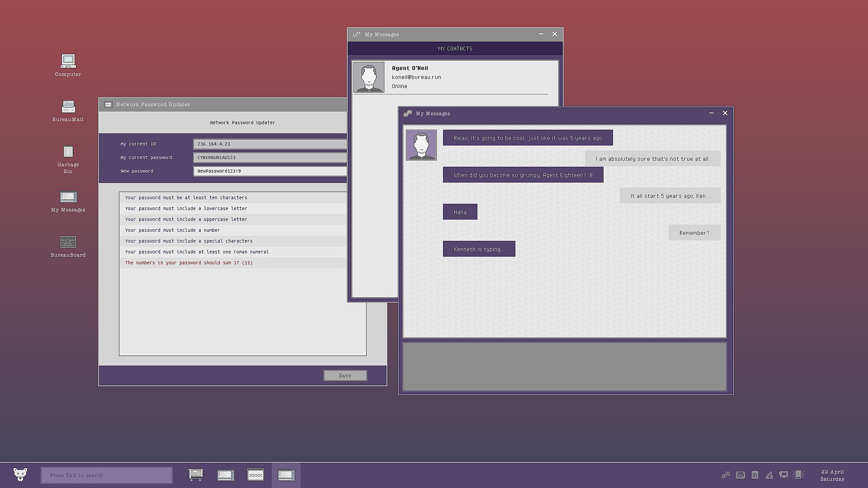Click the bar chart tray icon
868x488 pixels.
769,475
